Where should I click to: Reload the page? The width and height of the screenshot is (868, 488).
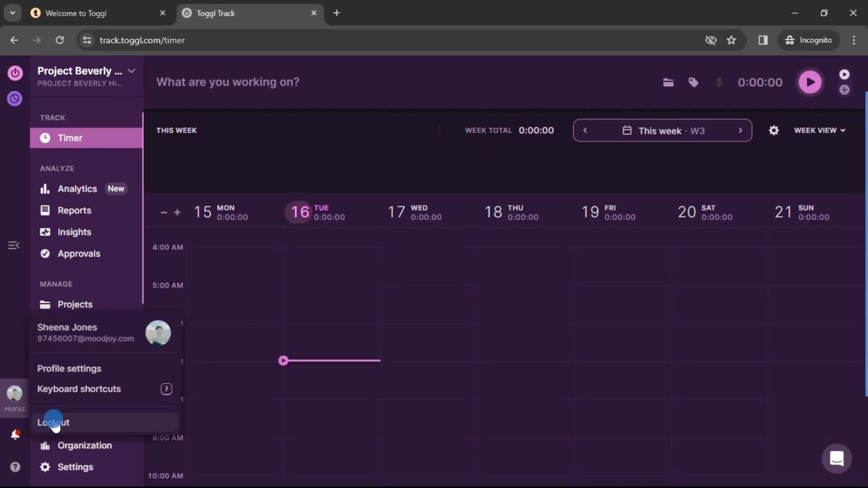[x=60, y=40]
